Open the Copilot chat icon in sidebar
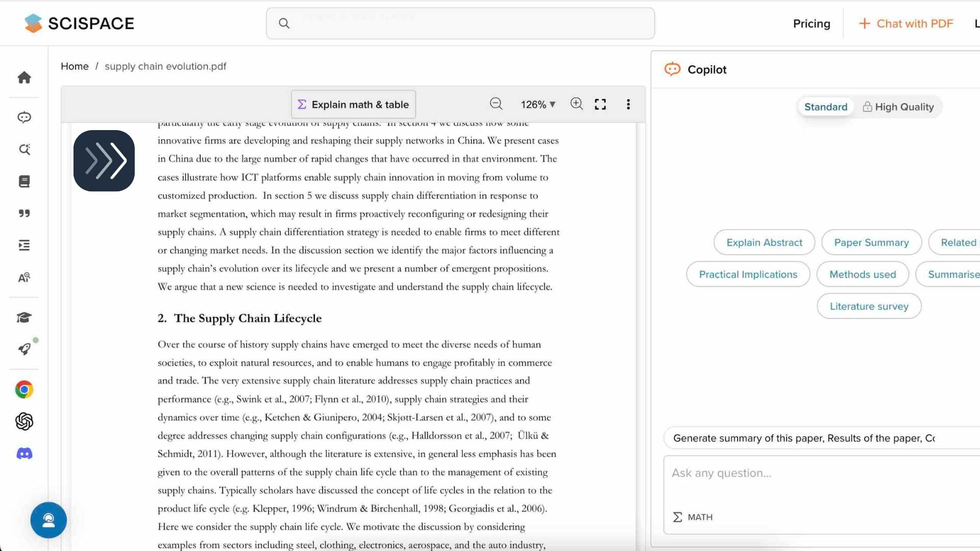The height and width of the screenshot is (551, 980). click(x=24, y=117)
